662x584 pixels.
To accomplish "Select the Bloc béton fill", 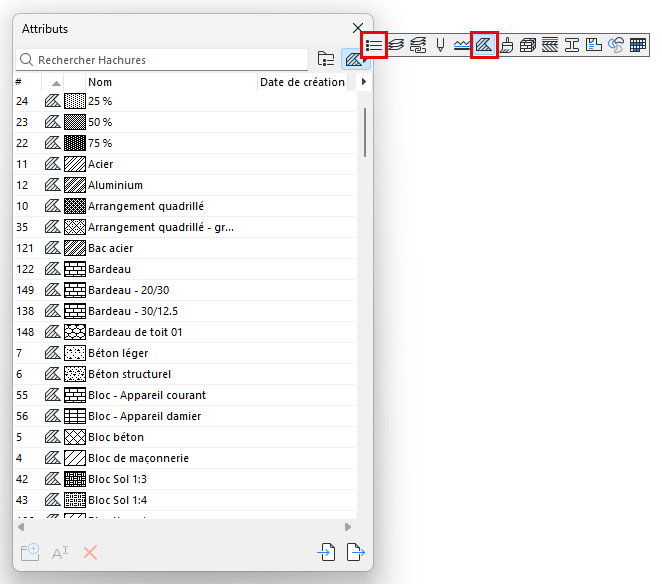I will coord(116,437).
